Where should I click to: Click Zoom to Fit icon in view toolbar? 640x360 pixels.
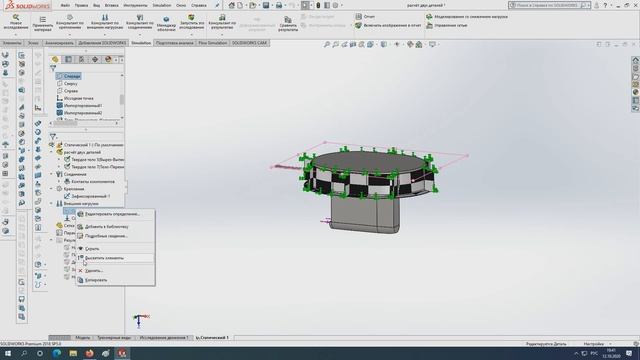[x=327, y=44]
